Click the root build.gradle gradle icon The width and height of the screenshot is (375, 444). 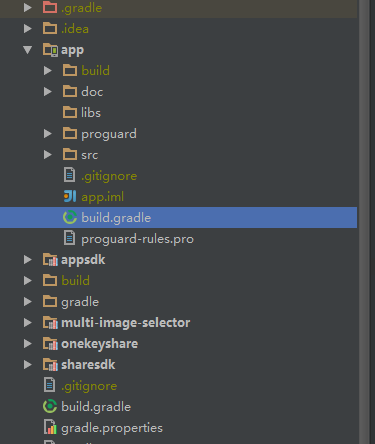pos(50,406)
